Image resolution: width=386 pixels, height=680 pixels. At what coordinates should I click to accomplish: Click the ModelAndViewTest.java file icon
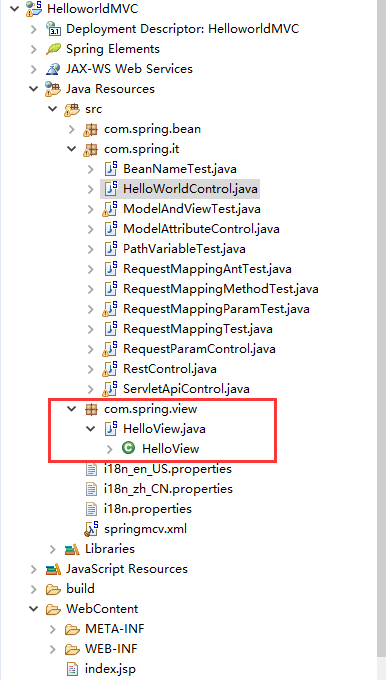point(111,209)
